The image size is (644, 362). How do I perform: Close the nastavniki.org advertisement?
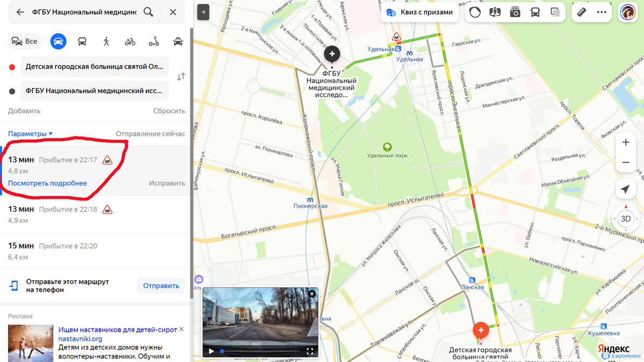(x=181, y=329)
